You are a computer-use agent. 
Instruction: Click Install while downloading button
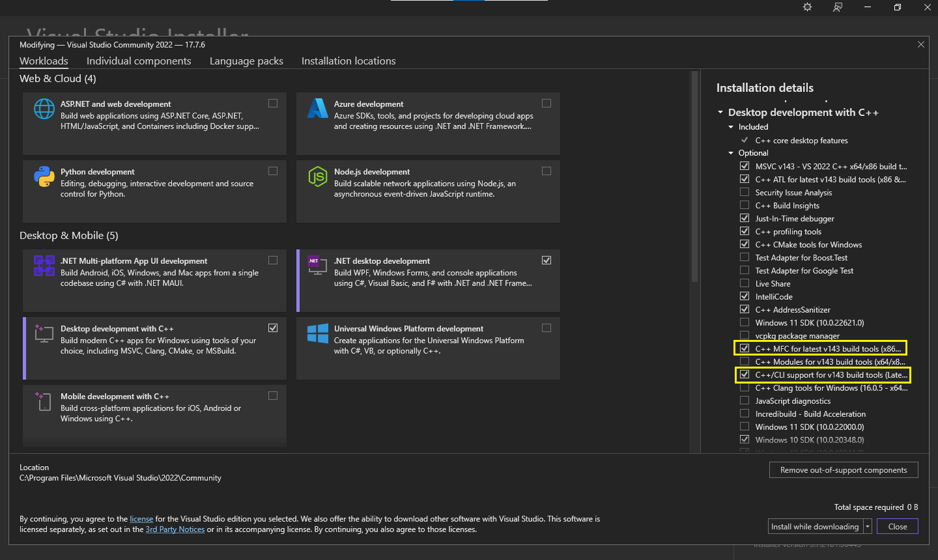[x=816, y=526]
